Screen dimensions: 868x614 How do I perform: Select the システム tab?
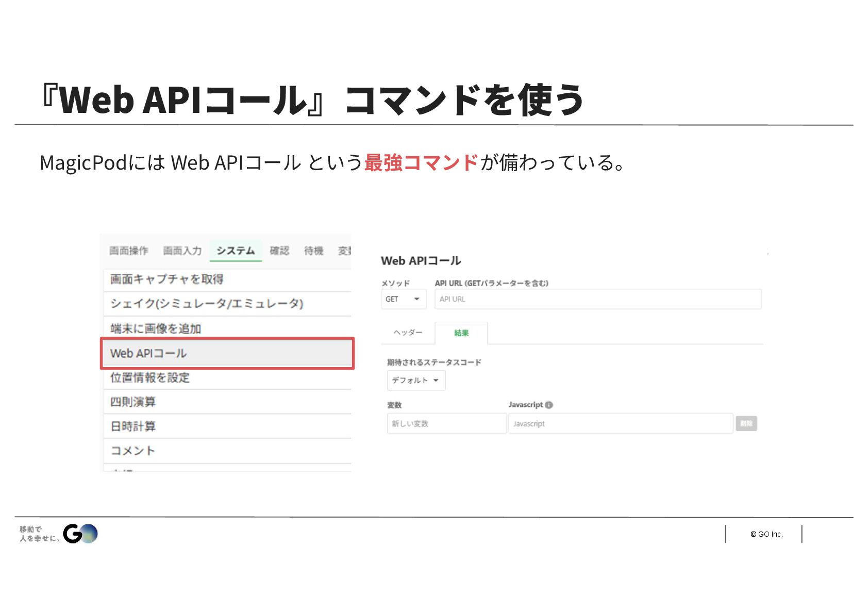(236, 251)
